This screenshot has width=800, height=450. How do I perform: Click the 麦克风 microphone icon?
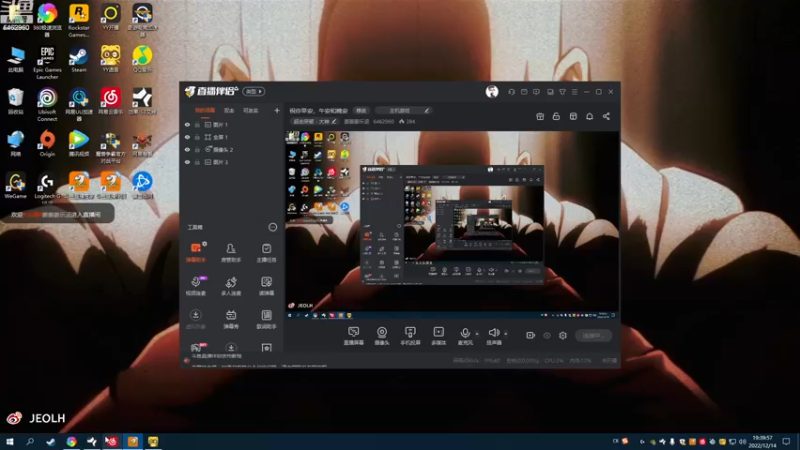pyautogui.click(x=465, y=333)
